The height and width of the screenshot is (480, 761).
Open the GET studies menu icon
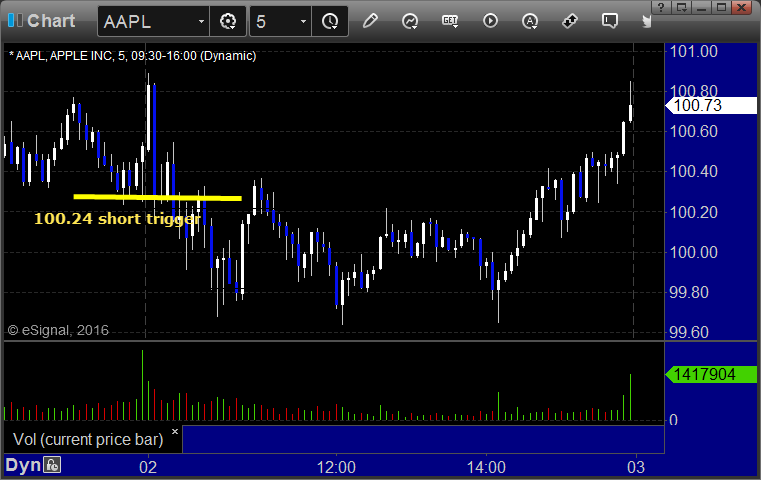pyautogui.click(x=450, y=21)
